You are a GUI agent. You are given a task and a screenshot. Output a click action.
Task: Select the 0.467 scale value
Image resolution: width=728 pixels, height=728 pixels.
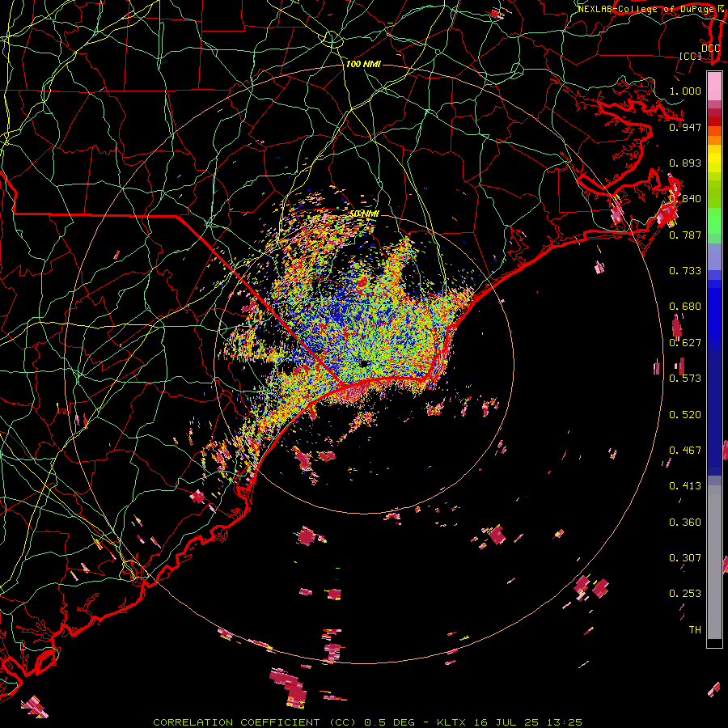pyautogui.click(x=685, y=451)
